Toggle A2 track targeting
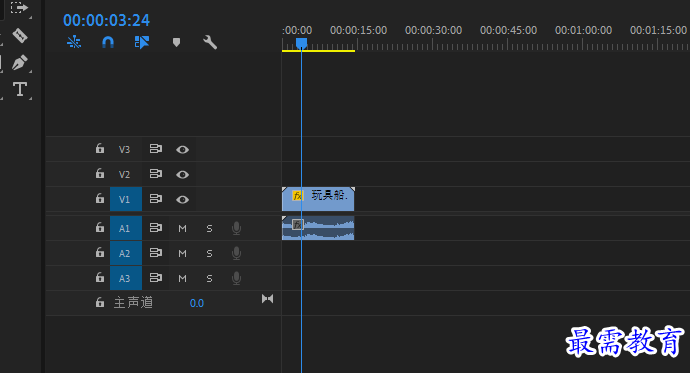 point(126,253)
